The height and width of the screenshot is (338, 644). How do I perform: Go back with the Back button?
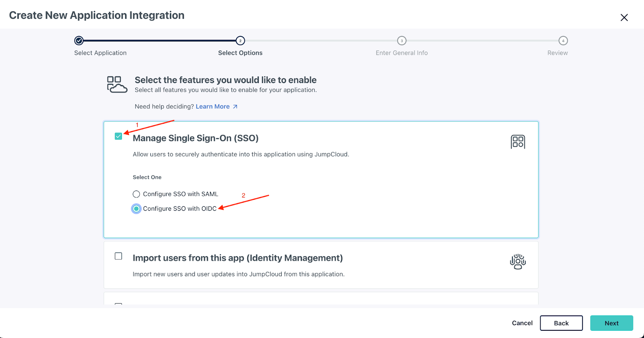[x=561, y=323]
